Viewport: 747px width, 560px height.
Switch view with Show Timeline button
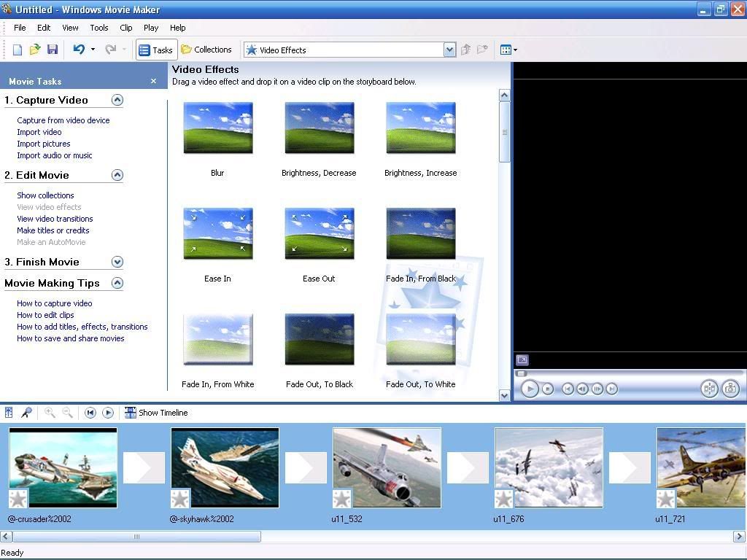tap(156, 413)
